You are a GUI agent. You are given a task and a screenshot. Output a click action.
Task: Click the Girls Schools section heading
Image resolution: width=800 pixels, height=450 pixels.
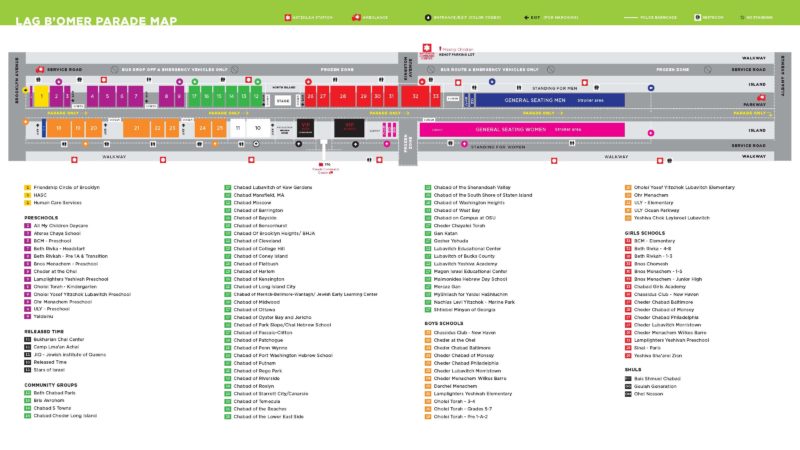645,233
